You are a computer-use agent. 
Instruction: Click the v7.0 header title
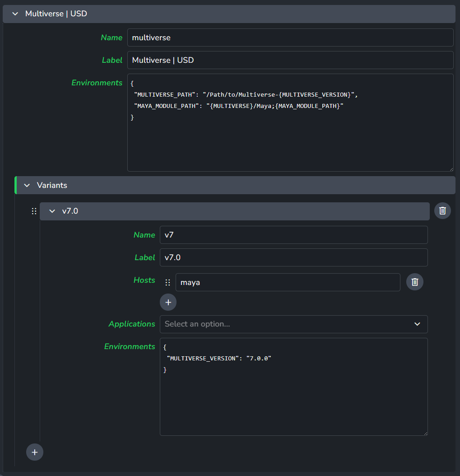tap(70, 211)
